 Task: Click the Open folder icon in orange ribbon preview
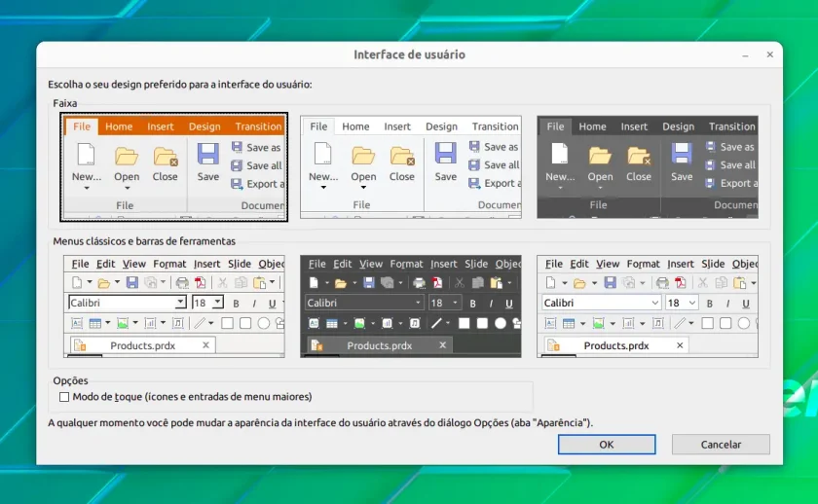click(127, 156)
